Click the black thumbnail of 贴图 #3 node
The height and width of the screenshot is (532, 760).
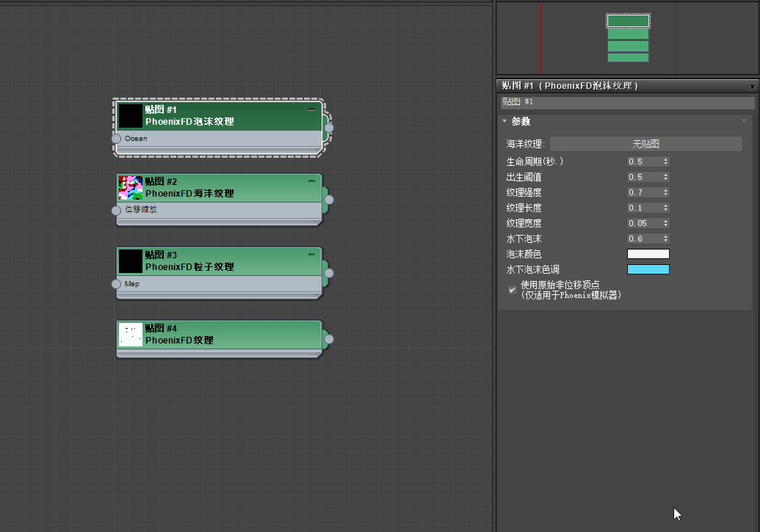coord(131,261)
